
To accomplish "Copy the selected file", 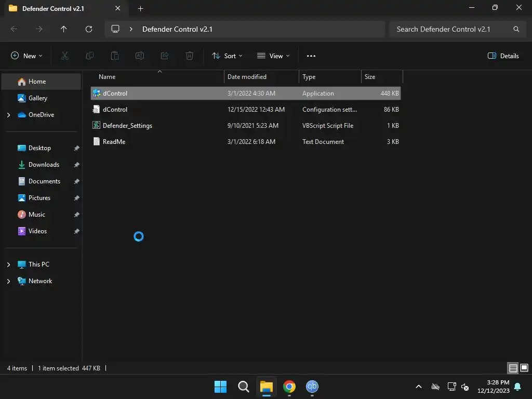I will [90, 56].
